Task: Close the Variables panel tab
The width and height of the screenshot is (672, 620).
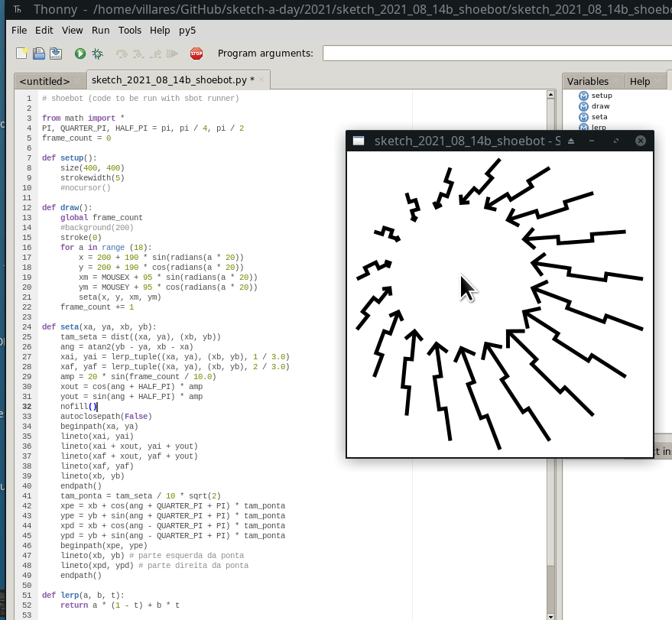Action: coord(616,81)
